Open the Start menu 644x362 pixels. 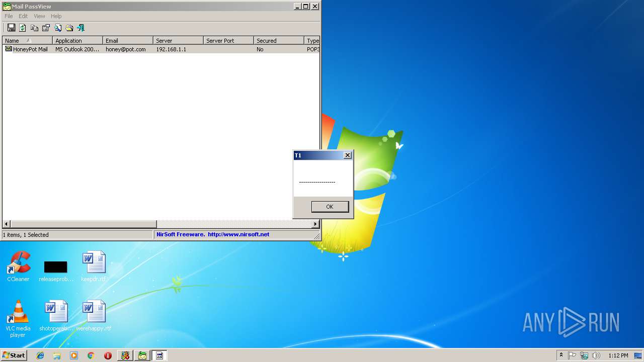click(x=14, y=355)
